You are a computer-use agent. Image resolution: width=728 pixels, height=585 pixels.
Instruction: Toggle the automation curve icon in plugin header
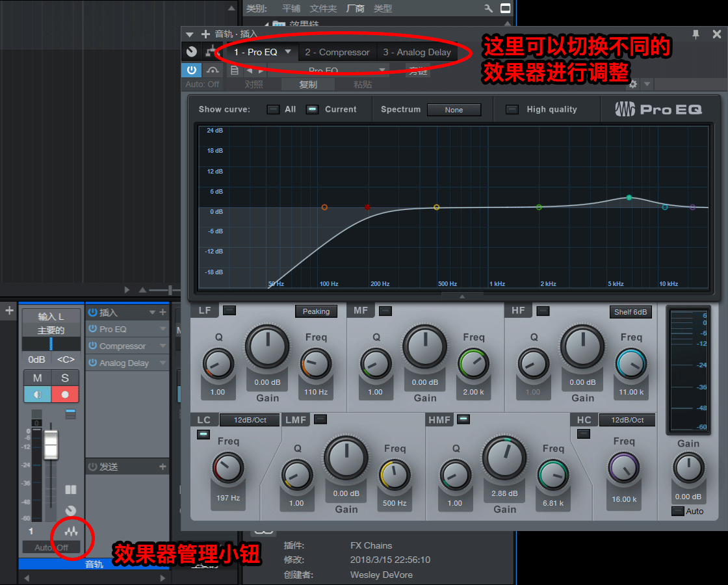[x=213, y=71]
